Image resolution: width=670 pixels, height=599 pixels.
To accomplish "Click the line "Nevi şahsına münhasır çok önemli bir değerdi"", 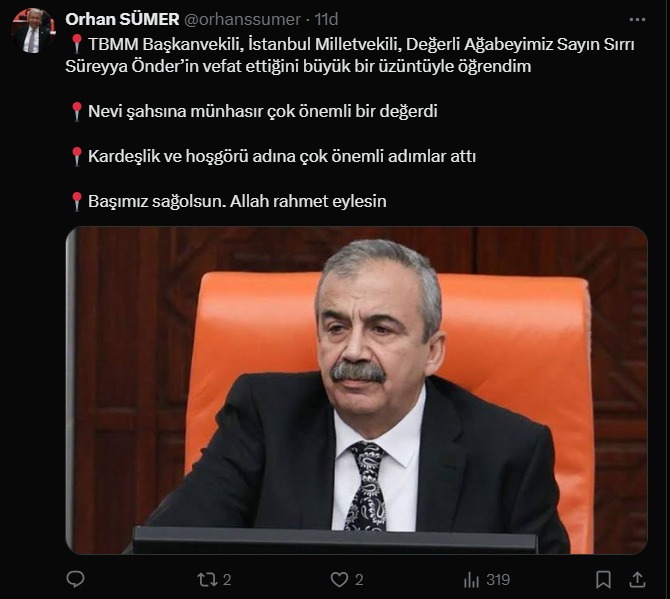I will click(262, 111).
